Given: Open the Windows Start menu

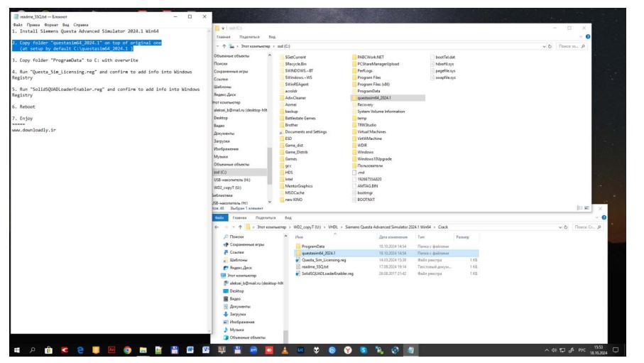Looking at the screenshot, I should point(16,350).
